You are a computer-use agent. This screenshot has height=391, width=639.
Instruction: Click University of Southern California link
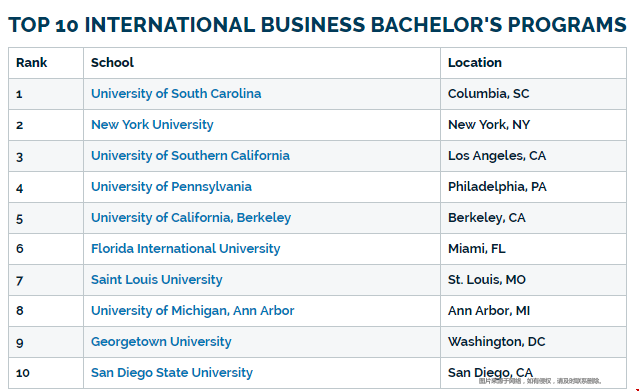(190, 156)
